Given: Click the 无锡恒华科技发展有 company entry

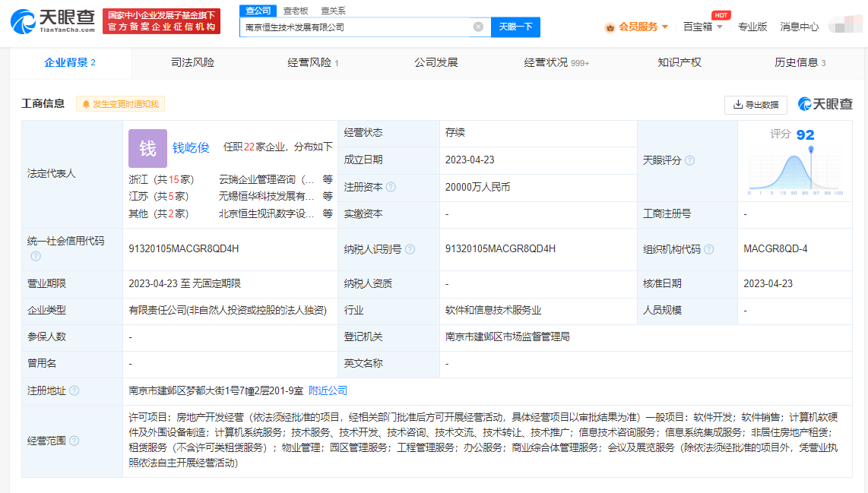Looking at the screenshot, I should [x=266, y=197].
